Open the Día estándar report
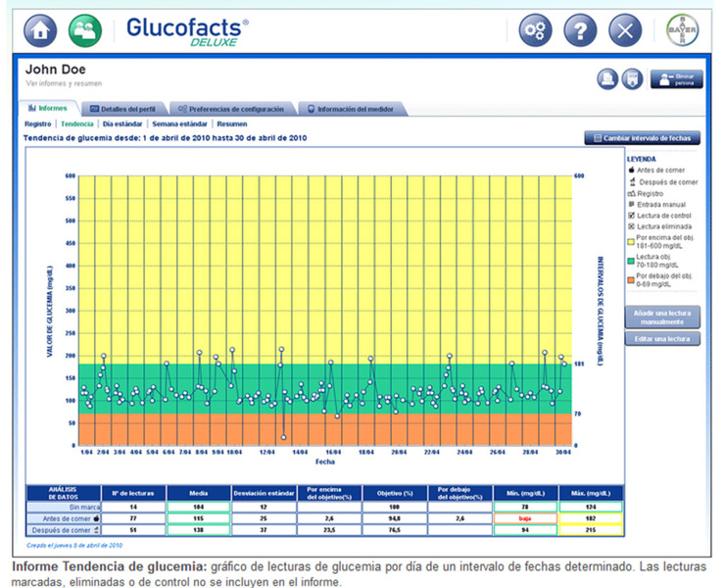The image size is (725, 588). click(x=122, y=124)
